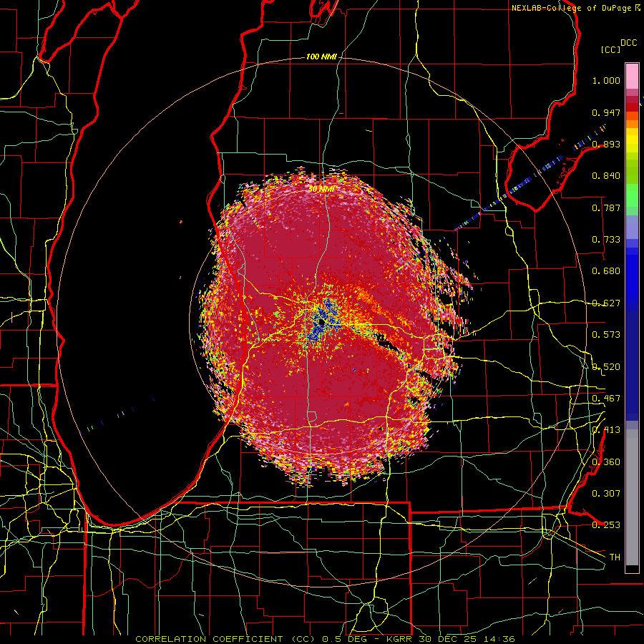Pick the bright green segment of the color bar
Screen dimensions: 644x644
point(632,195)
